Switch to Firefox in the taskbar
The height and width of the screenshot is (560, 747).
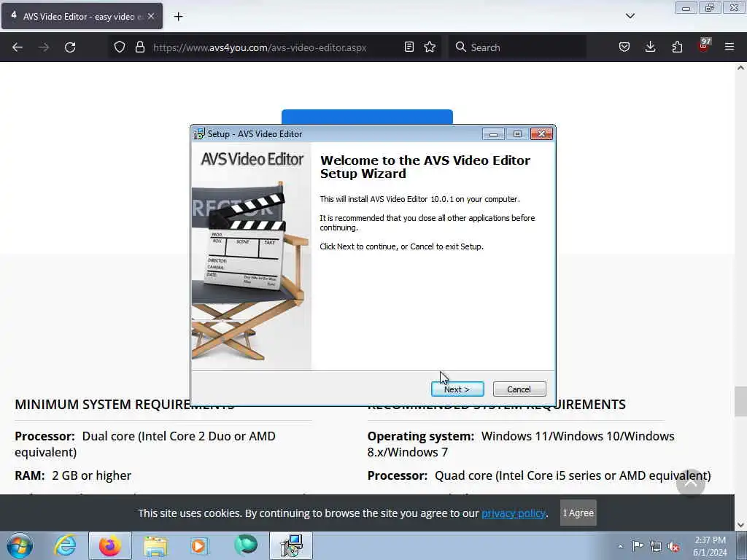[x=109, y=545]
